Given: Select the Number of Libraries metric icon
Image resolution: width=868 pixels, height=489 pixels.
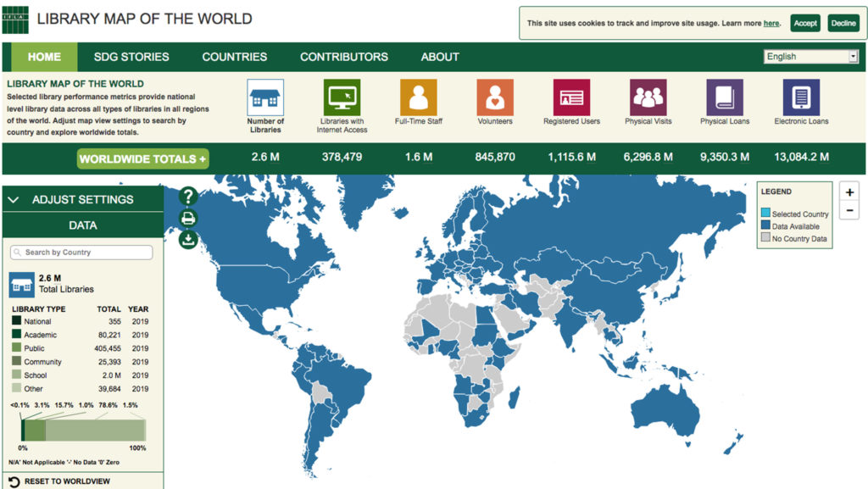Looking at the screenshot, I should tap(265, 97).
